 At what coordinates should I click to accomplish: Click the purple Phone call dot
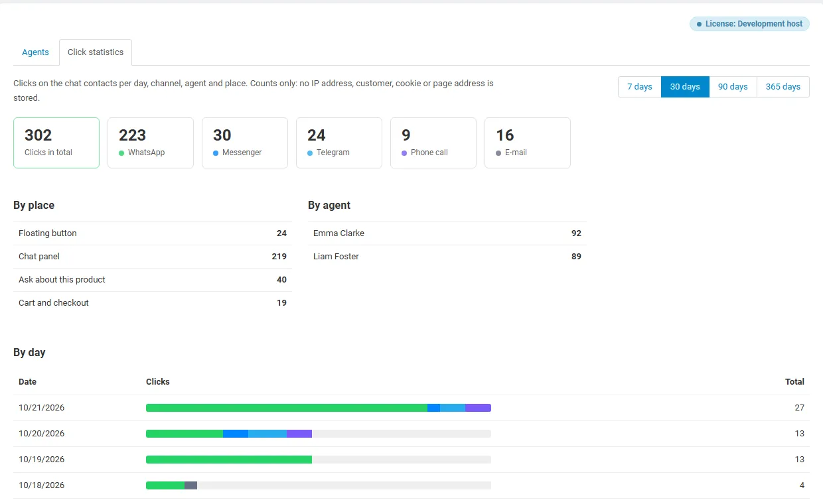click(x=404, y=153)
